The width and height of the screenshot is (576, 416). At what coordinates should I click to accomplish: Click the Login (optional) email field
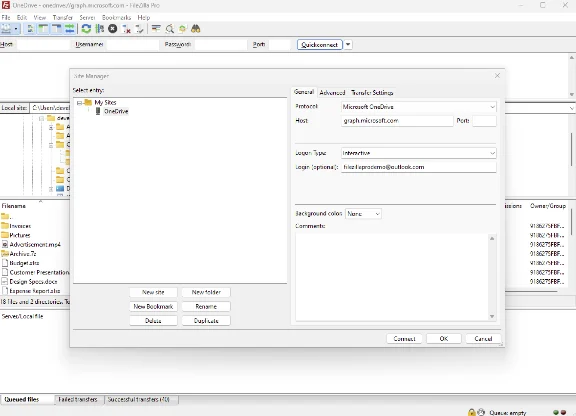tap(419, 167)
